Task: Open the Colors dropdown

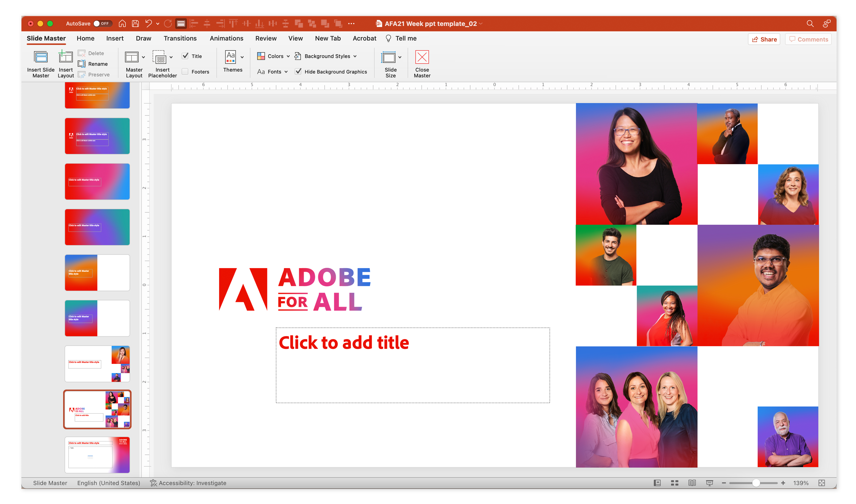Action: 274,56
